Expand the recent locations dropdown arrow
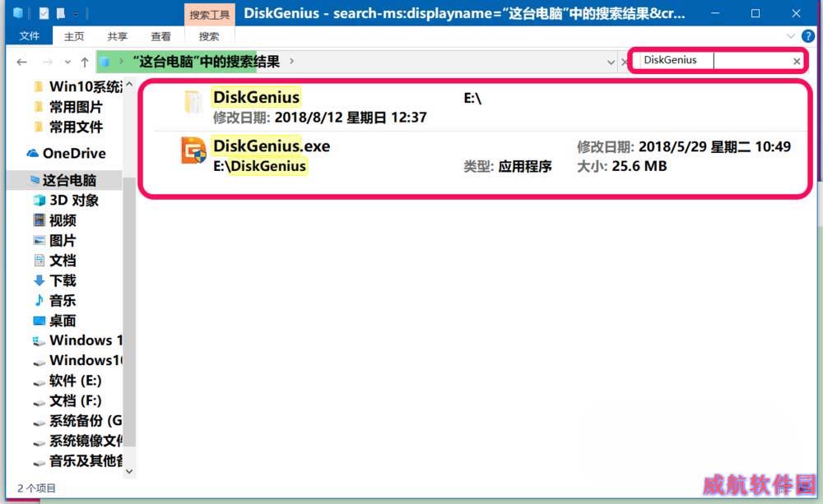The width and height of the screenshot is (823, 504). tap(67, 62)
